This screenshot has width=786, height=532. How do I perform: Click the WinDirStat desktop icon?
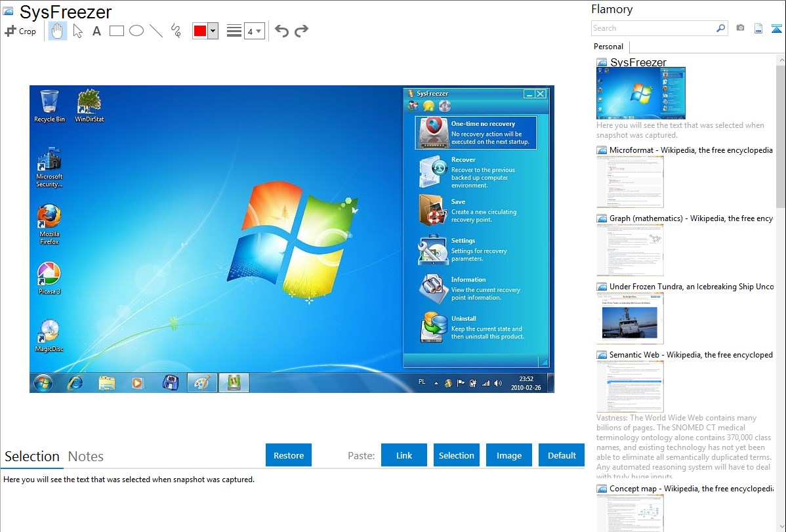tap(89, 106)
